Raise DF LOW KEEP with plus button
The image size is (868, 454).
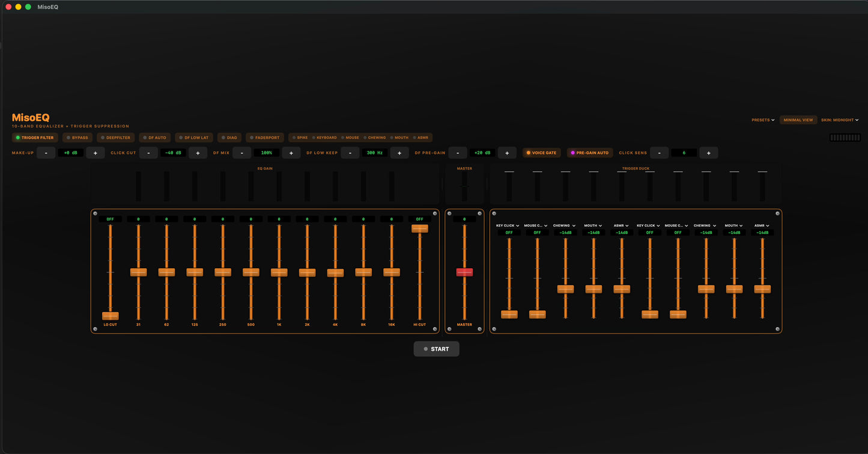coord(399,153)
